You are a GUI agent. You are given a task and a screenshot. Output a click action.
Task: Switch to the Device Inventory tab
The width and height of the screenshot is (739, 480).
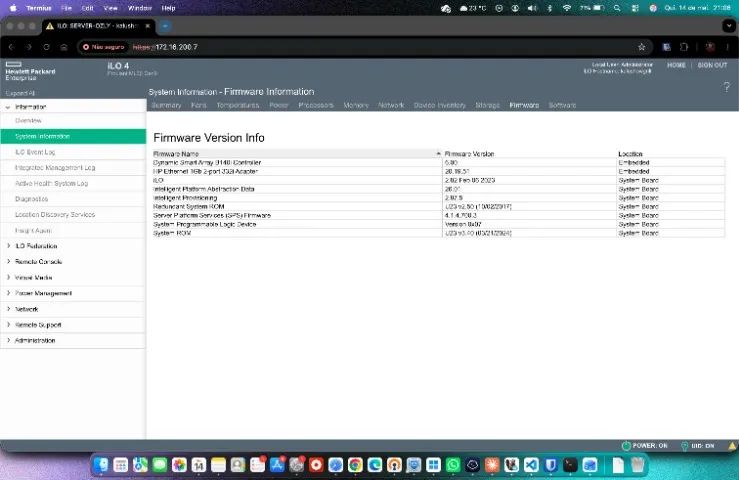pos(440,105)
